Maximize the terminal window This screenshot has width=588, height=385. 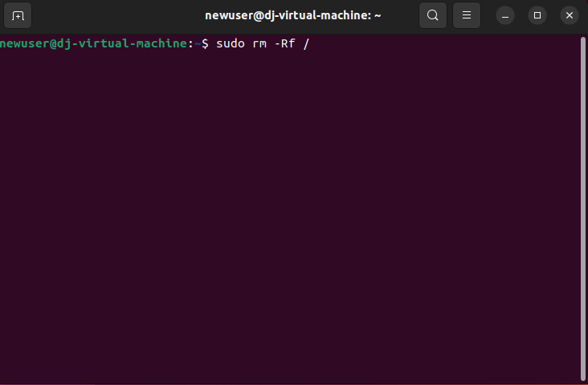[537, 15]
